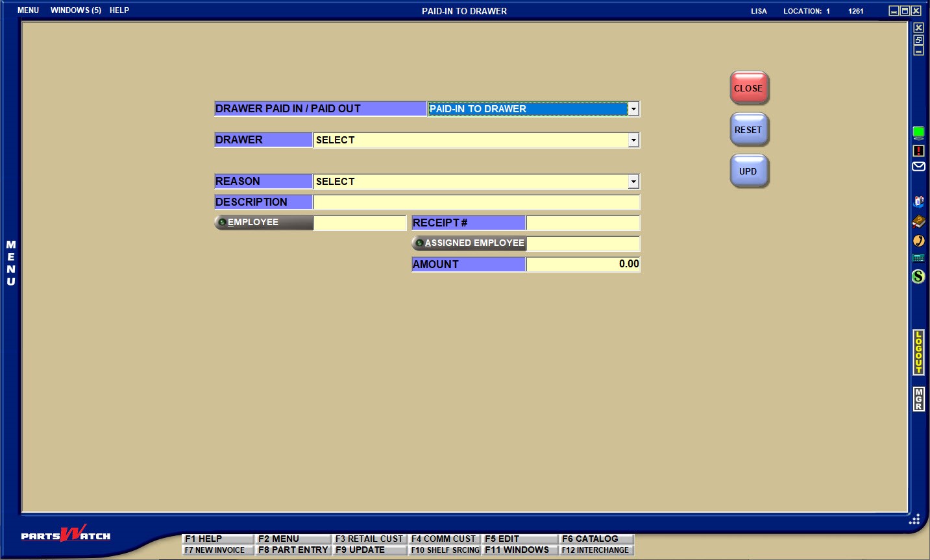Viewport: 930px width, 560px height.
Task: Click into the Description input field
Action: click(x=476, y=202)
